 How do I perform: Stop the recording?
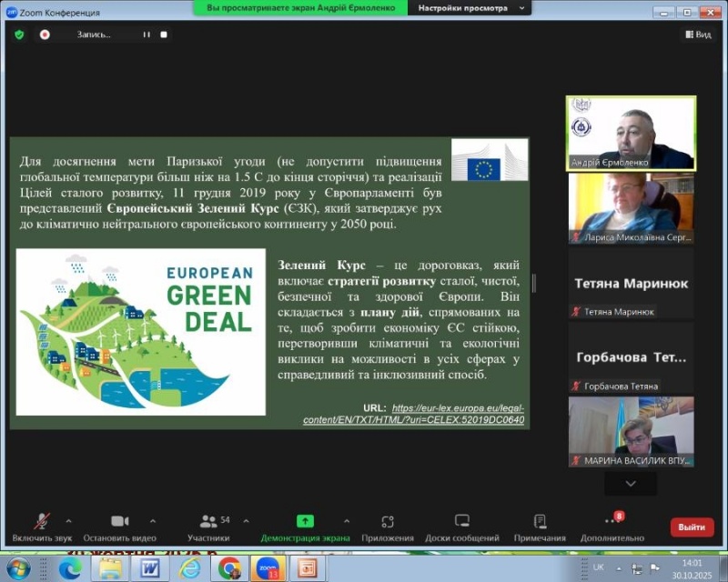[x=164, y=35]
